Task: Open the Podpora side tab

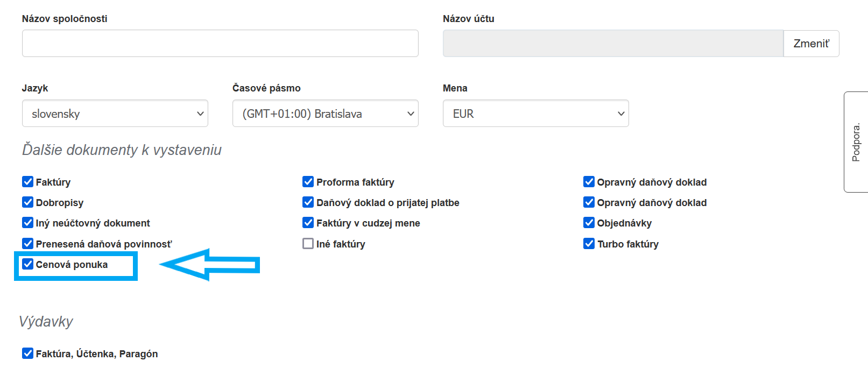Action: pos(856,142)
